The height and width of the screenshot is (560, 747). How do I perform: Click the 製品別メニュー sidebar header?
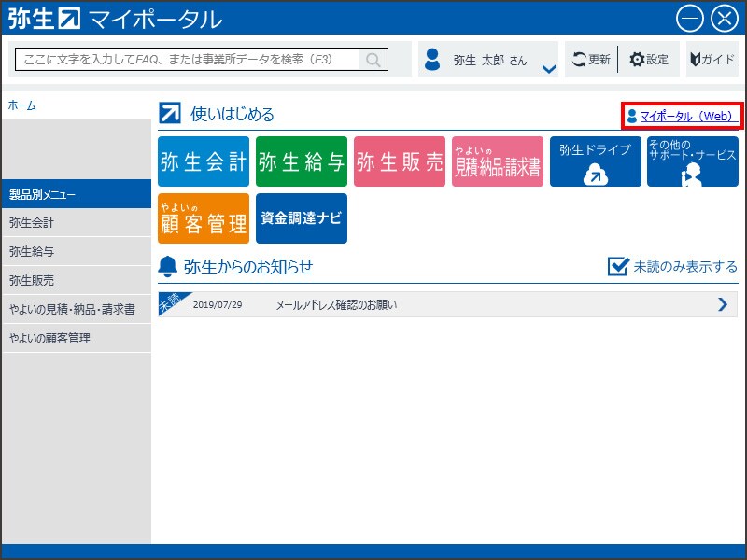tap(77, 194)
